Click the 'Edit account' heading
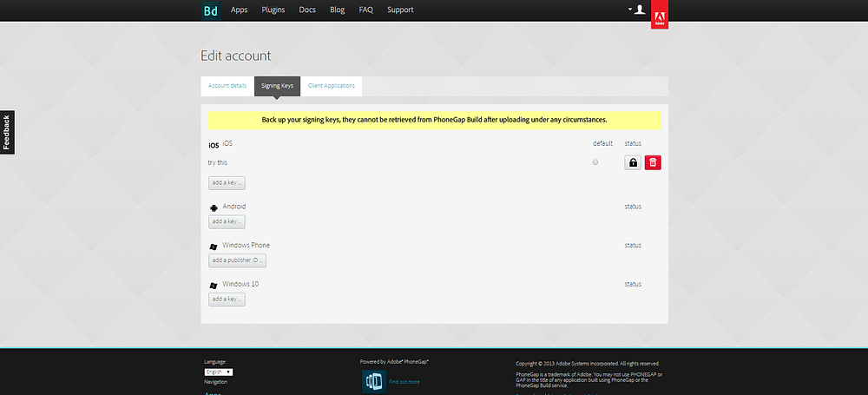Image resolution: width=868 pixels, height=395 pixels. pos(236,56)
